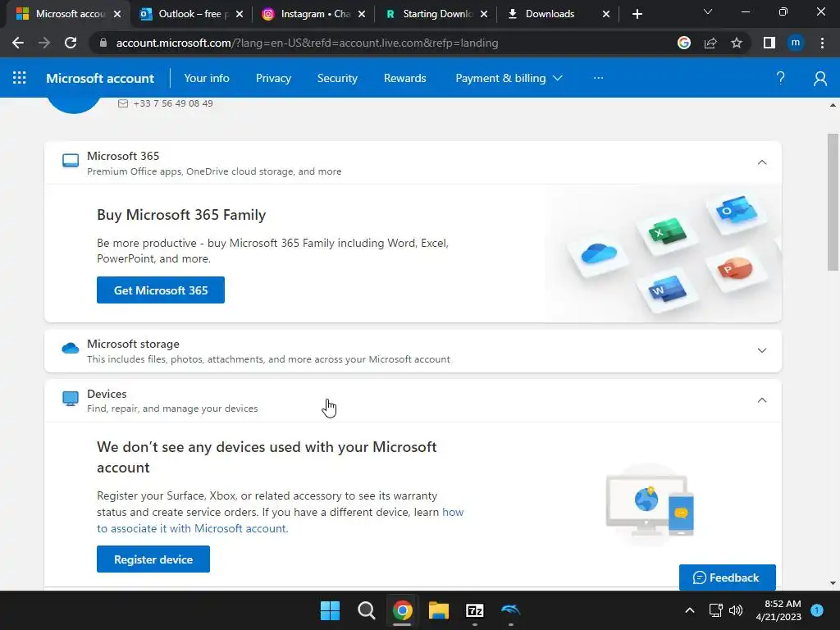The width and height of the screenshot is (840, 630).
Task: Open the volume control in the tray
Action: coord(736,610)
